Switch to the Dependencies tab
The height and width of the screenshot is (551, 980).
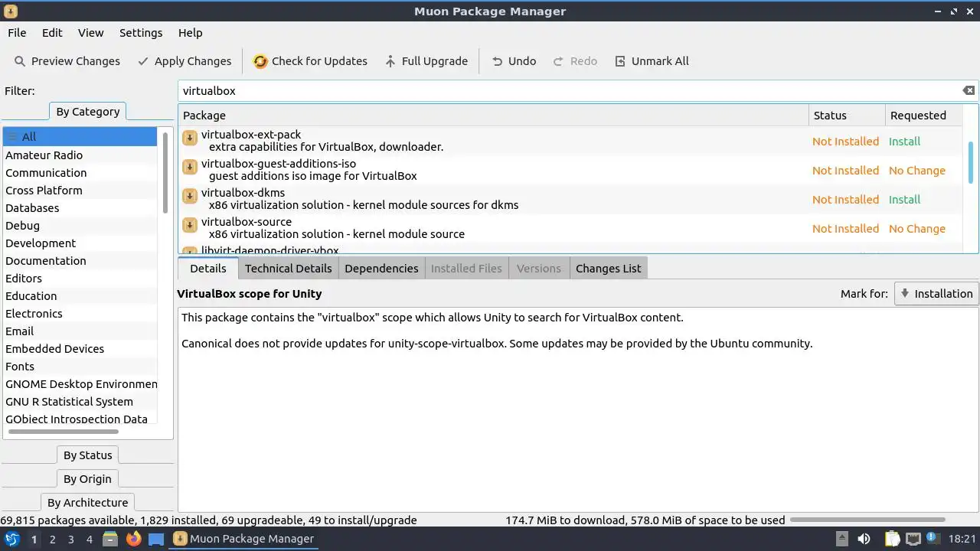coord(381,269)
